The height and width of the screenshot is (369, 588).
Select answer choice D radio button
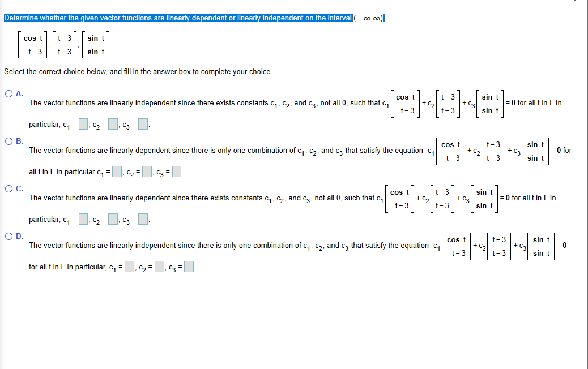coord(9,236)
